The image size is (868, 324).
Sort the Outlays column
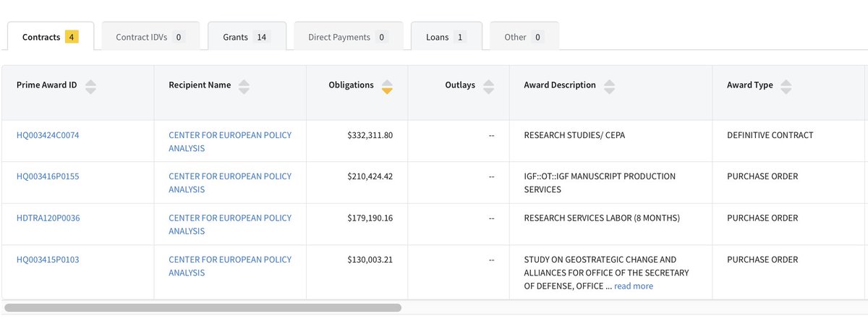(x=488, y=87)
